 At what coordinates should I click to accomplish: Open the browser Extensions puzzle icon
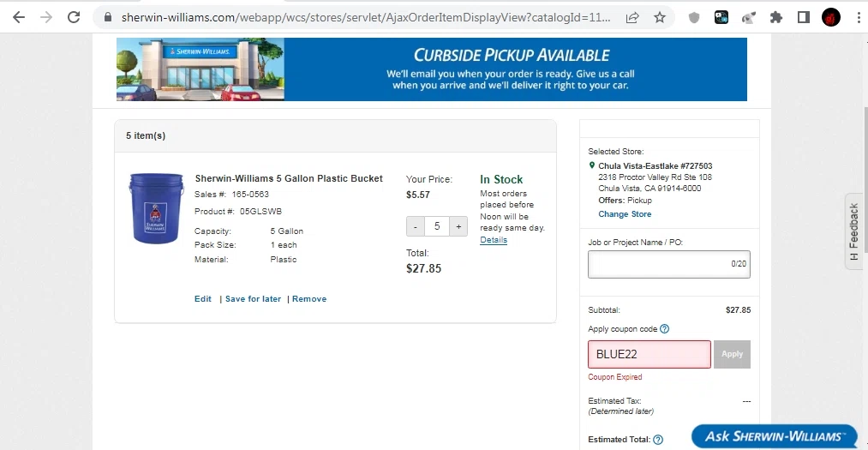(x=776, y=17)
